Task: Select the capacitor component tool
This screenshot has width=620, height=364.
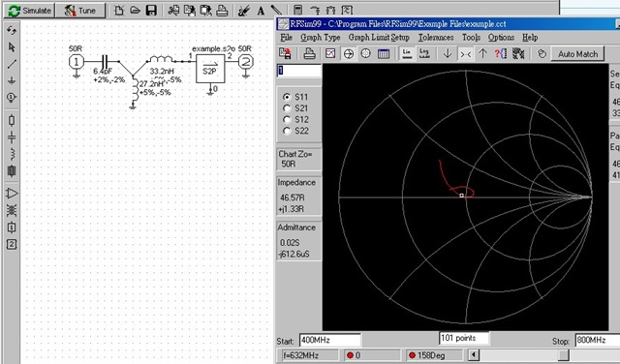Action: point(12,136)
